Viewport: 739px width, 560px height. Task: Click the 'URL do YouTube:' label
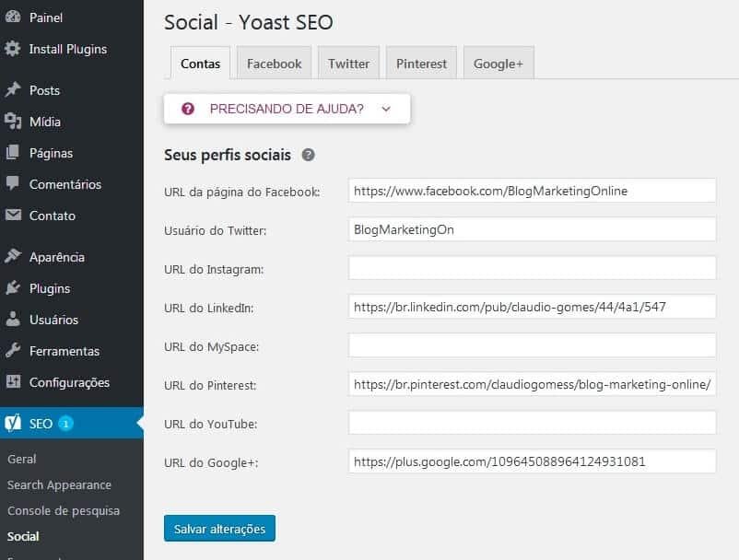pyautogui.click(x=211, y=424)
